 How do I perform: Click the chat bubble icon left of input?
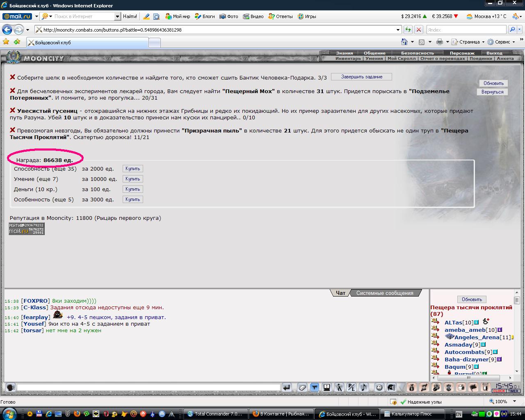(x=11, y=387)
